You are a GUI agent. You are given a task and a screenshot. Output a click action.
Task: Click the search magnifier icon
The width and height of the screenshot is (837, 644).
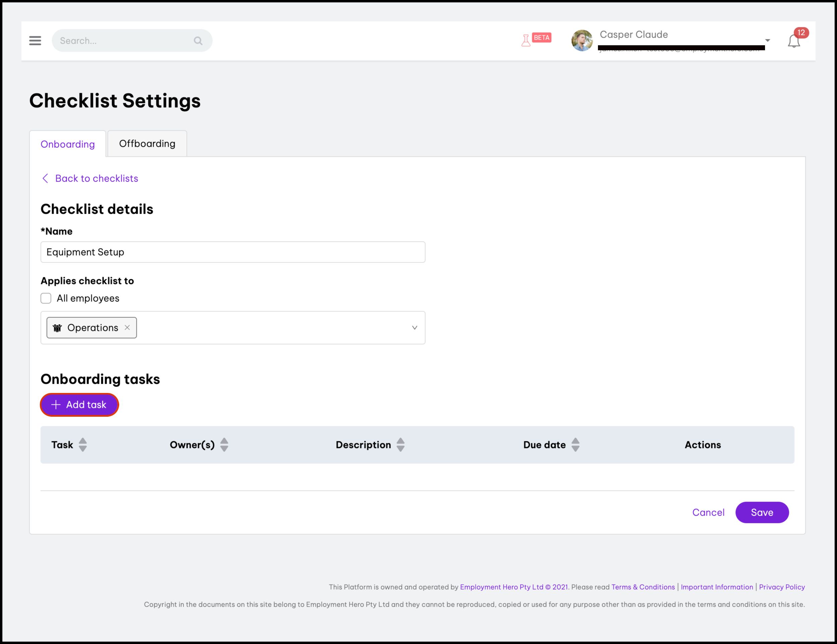point(198,41)
